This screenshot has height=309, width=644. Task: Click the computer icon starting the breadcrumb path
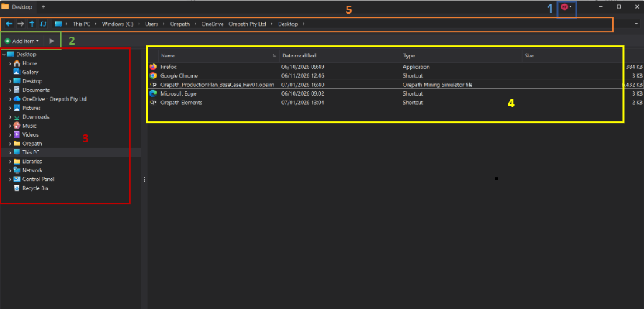58,24
